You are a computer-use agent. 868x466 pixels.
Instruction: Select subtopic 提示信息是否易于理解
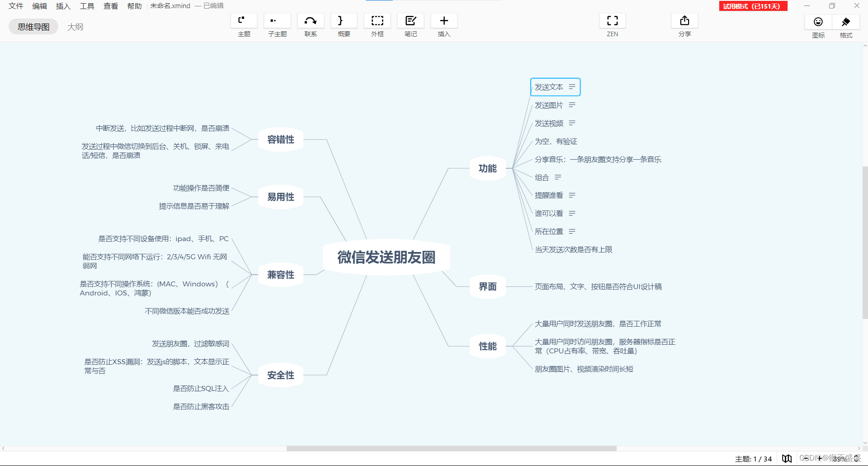[194, 206]
